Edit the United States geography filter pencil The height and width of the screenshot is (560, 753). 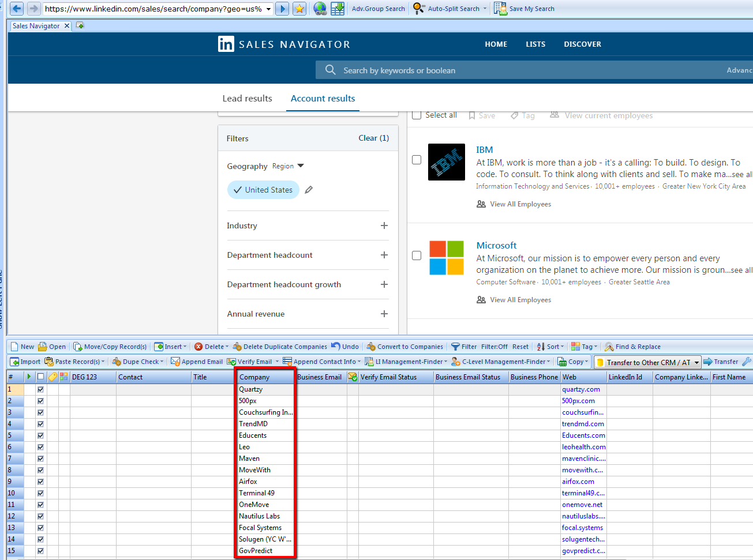tap(309, 190)
